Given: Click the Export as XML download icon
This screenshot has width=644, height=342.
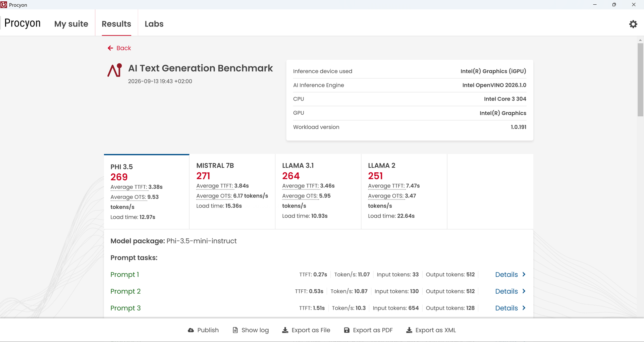Looking at the screenshot, I should [409, 330].
